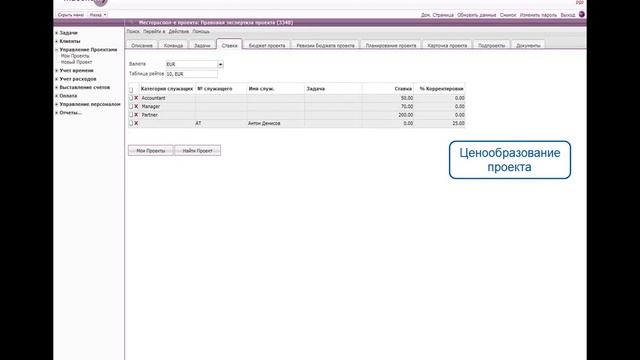Click the Таблица рейтов input field
The width and height of the screenshot is (640, 360).
pos(191,74)
